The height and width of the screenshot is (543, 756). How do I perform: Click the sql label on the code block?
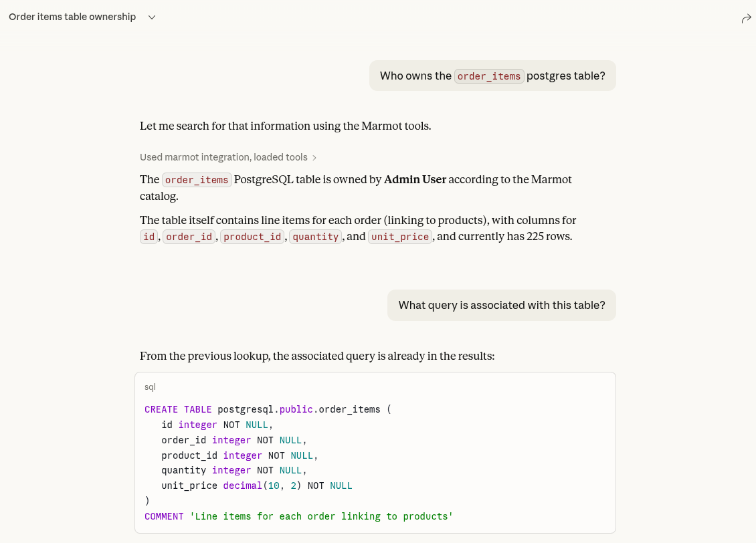click(x=150, y=387)
